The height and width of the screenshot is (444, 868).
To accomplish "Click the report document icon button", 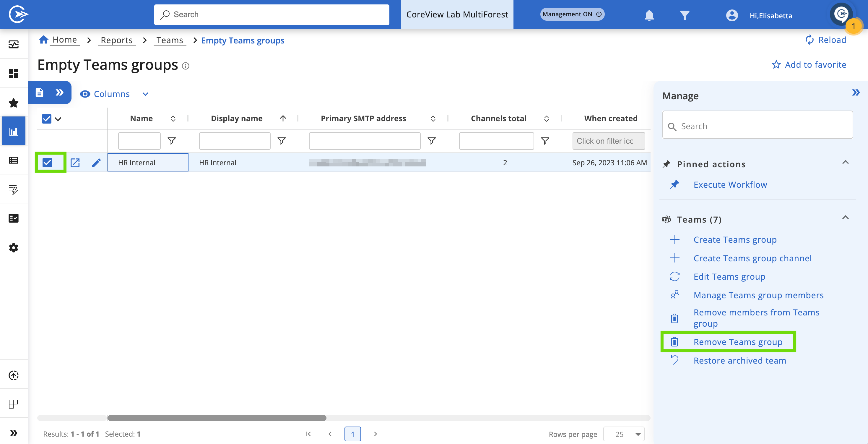I will (39, 92).
